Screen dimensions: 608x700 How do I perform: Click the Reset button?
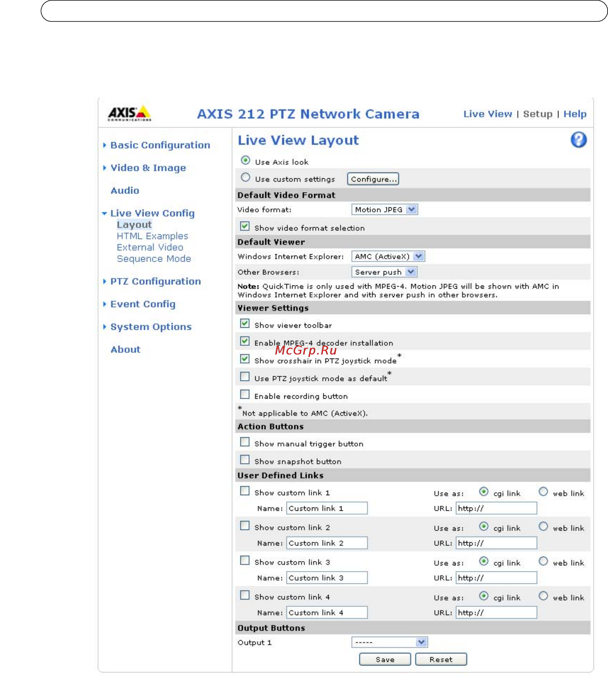tap(441, 659)
